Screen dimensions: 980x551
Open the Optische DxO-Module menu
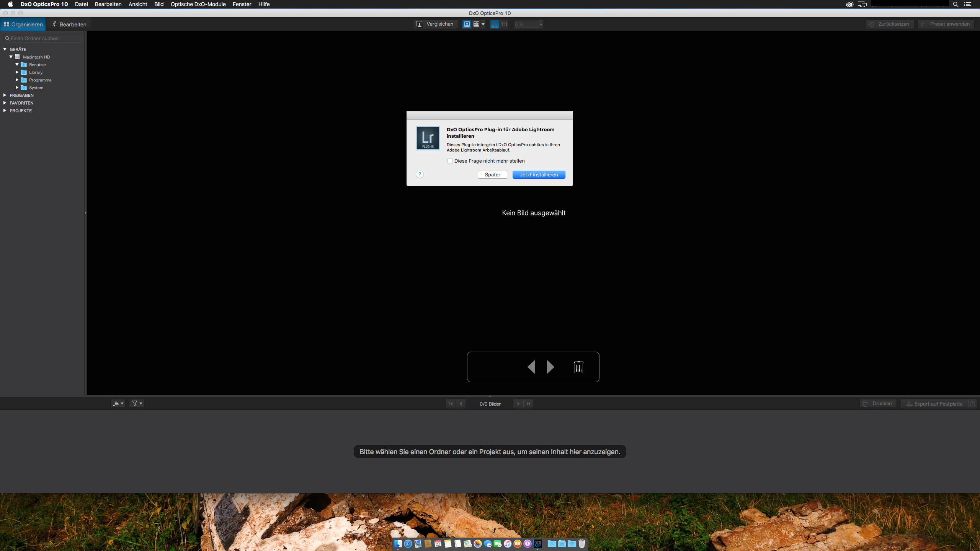click(x=198, y=4)
